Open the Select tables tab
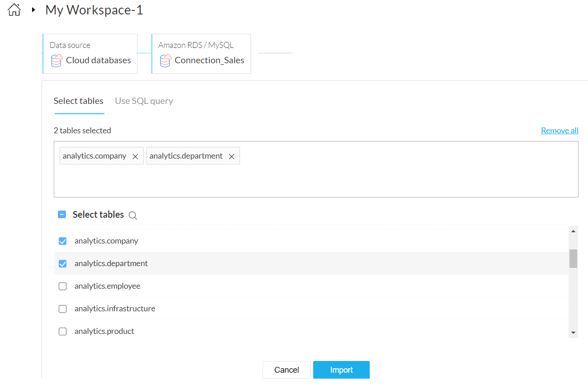The height and width of the screenshot is (389, 588). pos(79,101)
